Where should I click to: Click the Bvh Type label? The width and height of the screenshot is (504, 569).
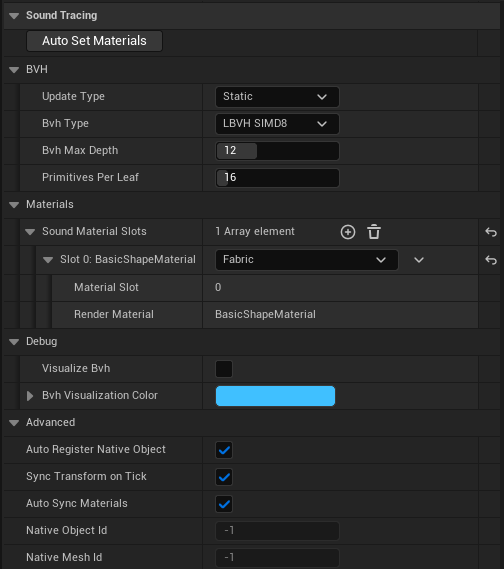(65, 123)
